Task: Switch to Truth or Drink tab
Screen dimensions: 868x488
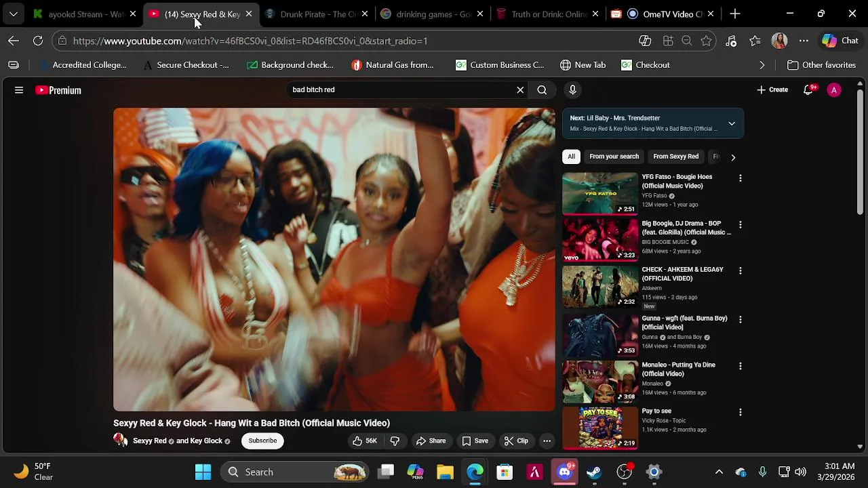Action: click(549, 14)
